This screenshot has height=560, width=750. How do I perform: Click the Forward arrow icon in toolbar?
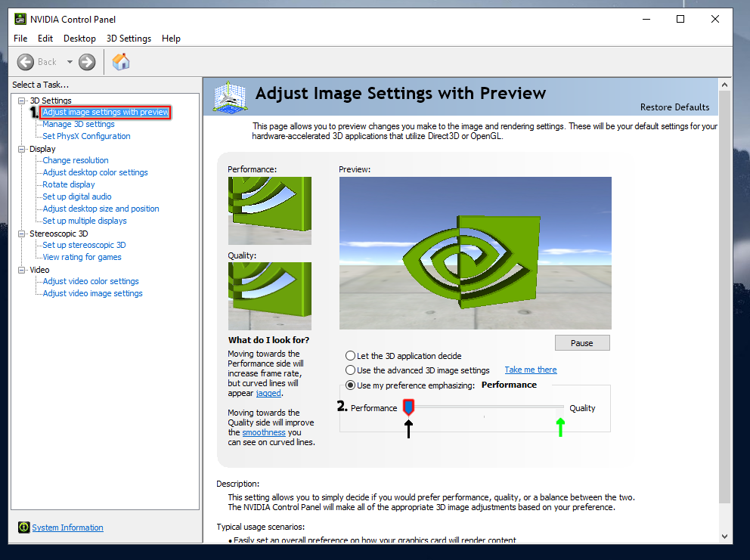[87, 62]
